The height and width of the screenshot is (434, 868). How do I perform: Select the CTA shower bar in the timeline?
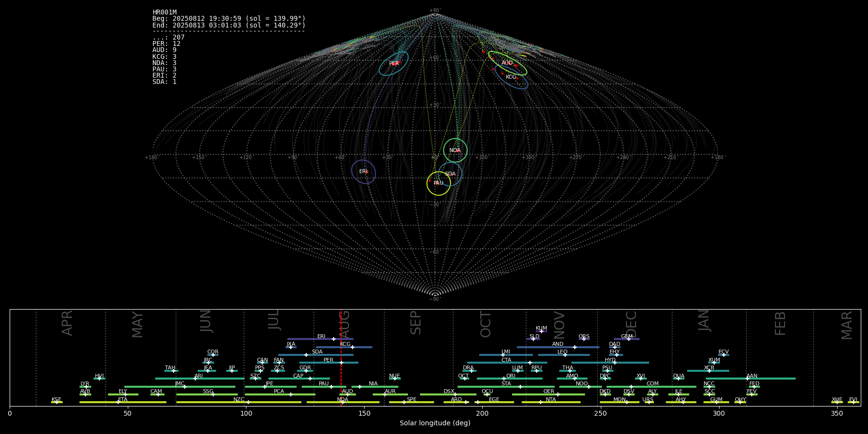[x=507, y=363]
